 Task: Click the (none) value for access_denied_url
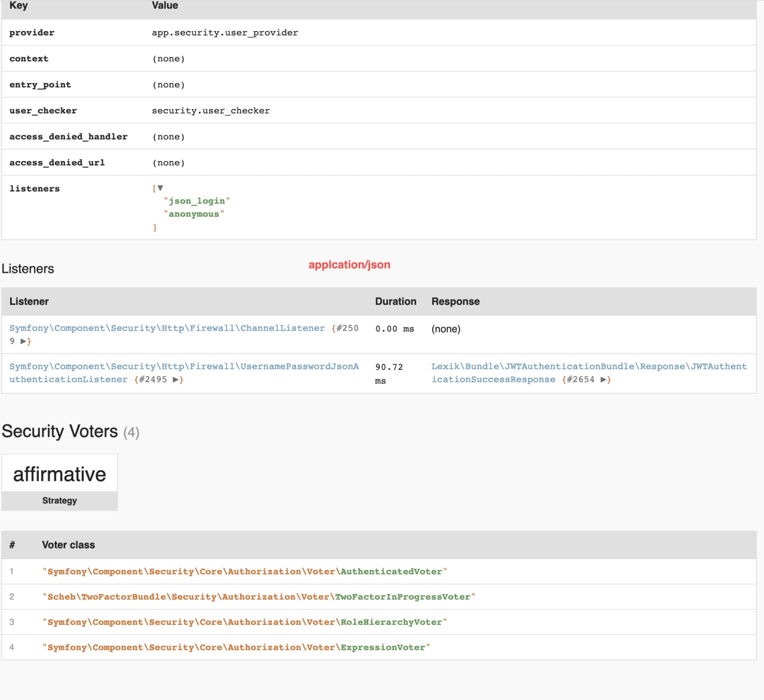point(168,162)
